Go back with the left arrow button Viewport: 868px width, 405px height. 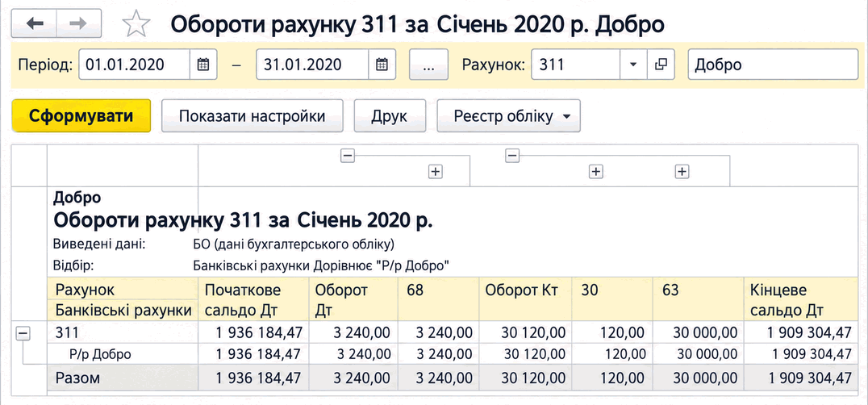click(34, 23)
